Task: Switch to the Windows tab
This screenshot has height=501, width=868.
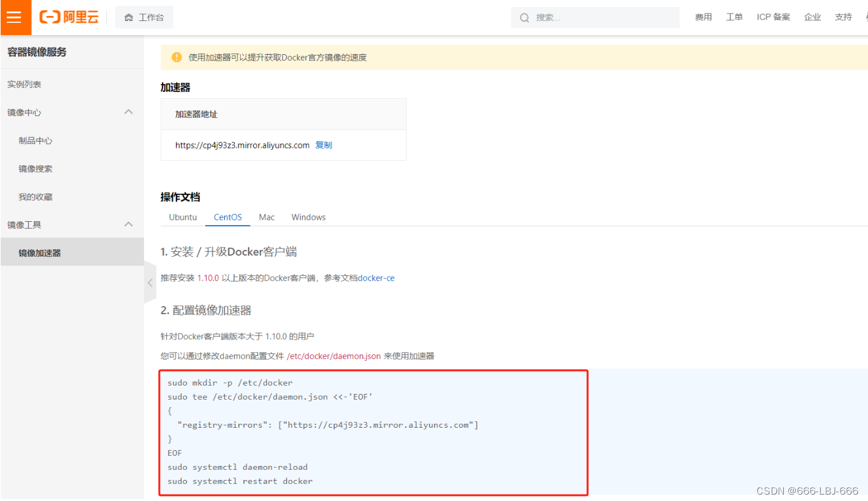Action: pos(308,217)
